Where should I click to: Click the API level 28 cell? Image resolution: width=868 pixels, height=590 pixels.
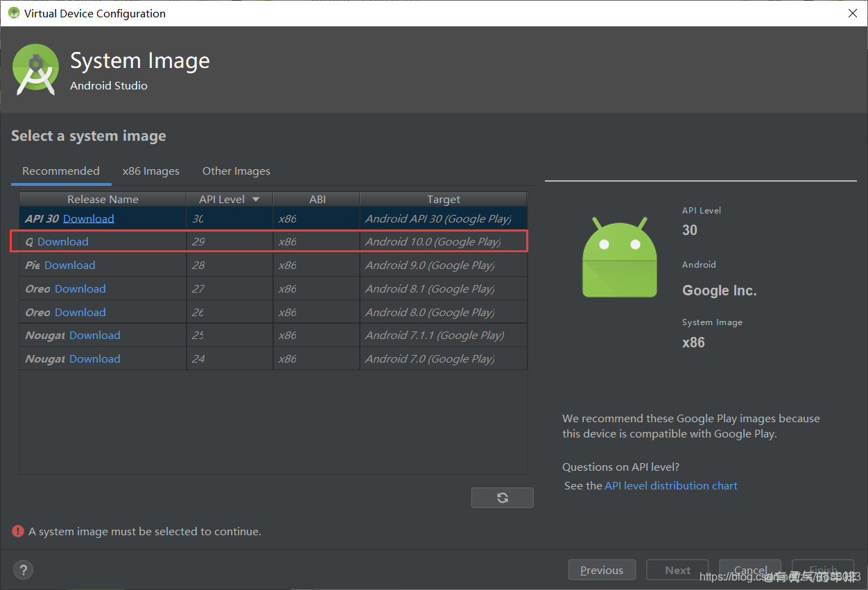pos(230,266)
